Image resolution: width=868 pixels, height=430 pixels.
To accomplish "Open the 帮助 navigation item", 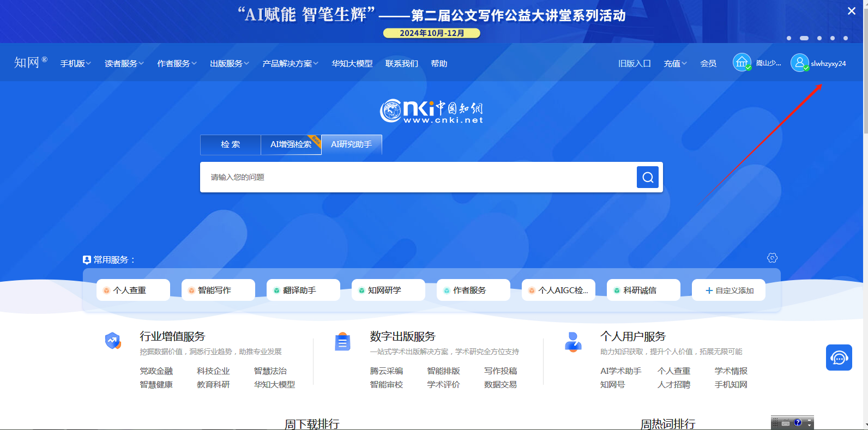I will click(439, 64).
